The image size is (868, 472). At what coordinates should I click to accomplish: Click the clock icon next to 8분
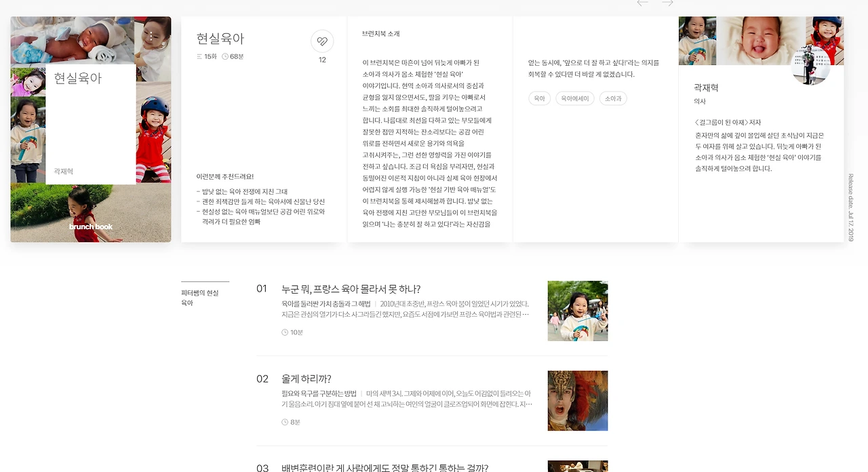coord(285,422)
